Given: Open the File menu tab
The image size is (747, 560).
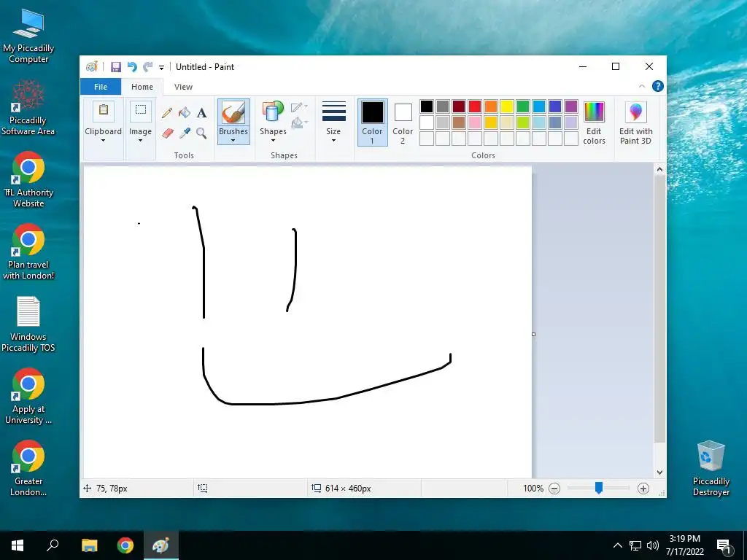Looking at the screenshot, I should coord(101,87).
